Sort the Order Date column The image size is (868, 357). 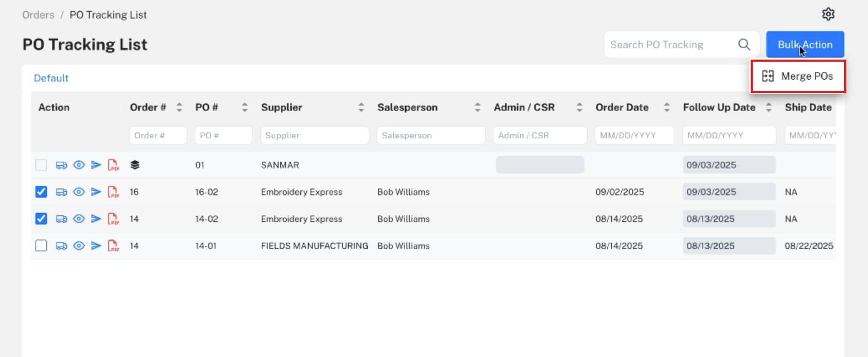[x=667, y=107]
